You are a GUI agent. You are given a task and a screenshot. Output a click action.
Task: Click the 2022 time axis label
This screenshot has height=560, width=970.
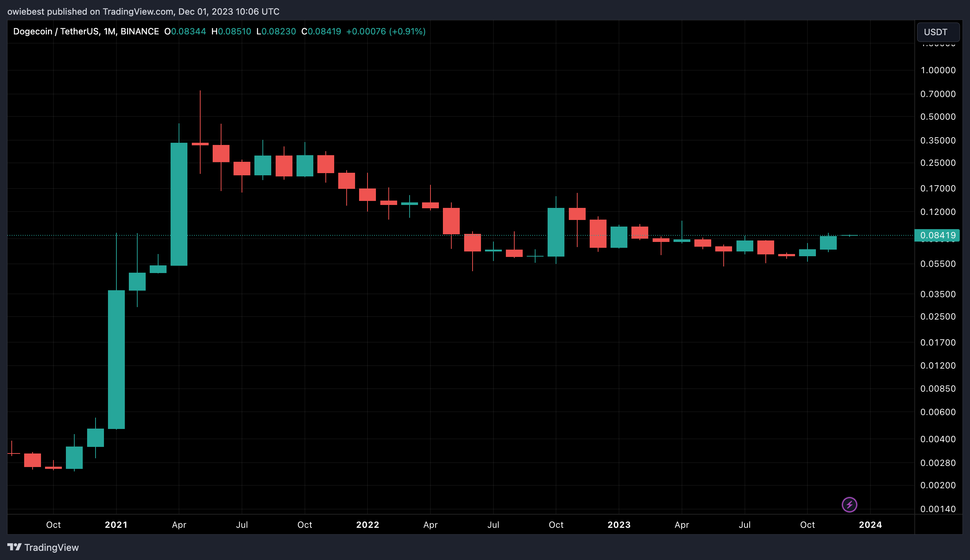(367, 524)
